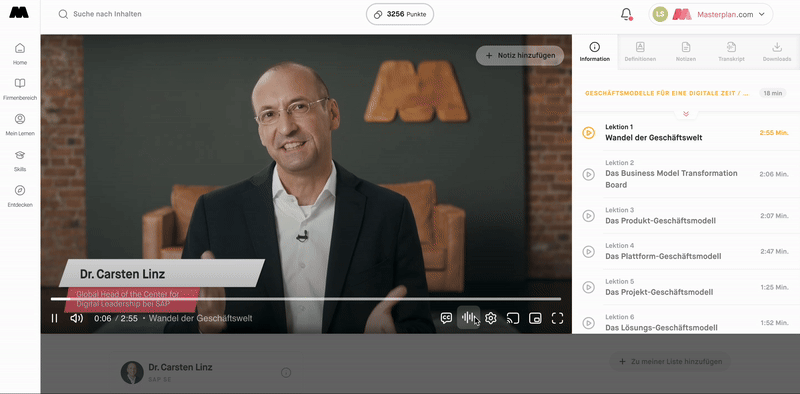Click the Masterplan logo in sidebar
Viewport: 800px width, 394px height.
click(19, 12)
